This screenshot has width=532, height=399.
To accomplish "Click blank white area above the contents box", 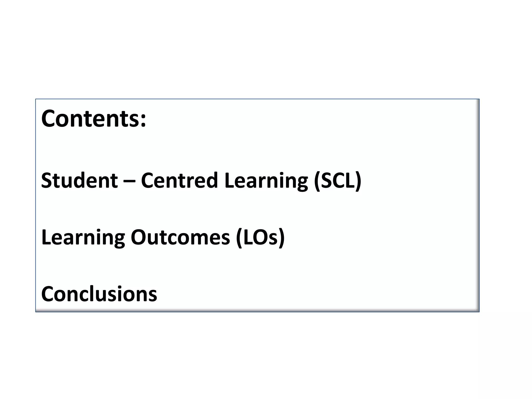I will click(260, 52).
